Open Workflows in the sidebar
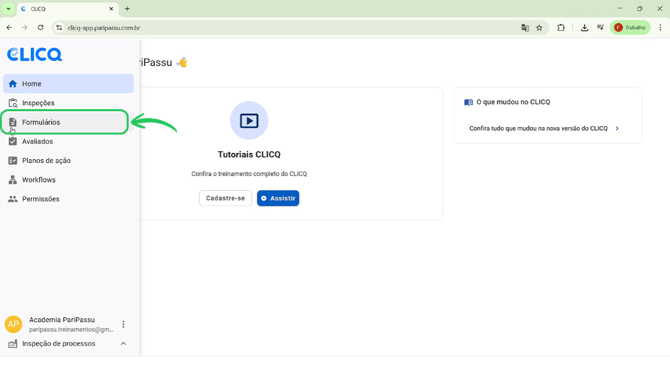Screen dimensions: 670x376 click(x=68, y=180)
